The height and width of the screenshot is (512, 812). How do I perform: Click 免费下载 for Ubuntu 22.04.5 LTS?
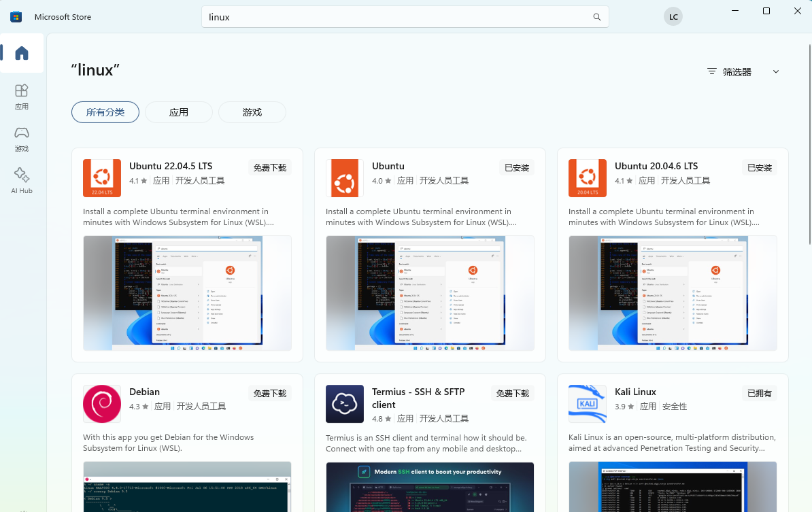pos(270,168)
